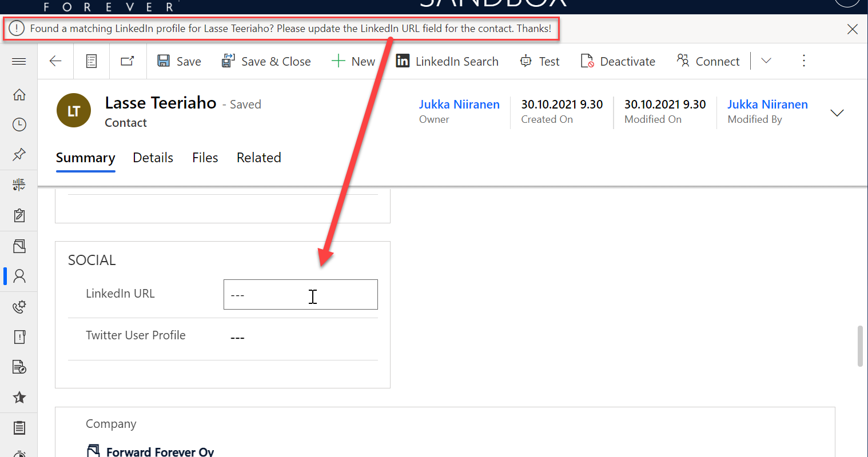The height and width of the screenshot is (457, 868).
Task: Go to Home in the sidebar
Action: [x=19, y=94]
